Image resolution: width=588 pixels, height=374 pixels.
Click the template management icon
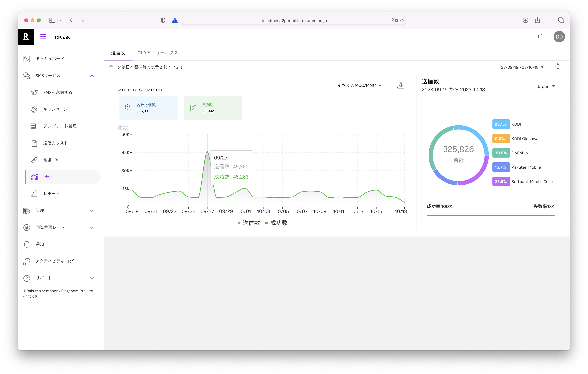[33, 126]
